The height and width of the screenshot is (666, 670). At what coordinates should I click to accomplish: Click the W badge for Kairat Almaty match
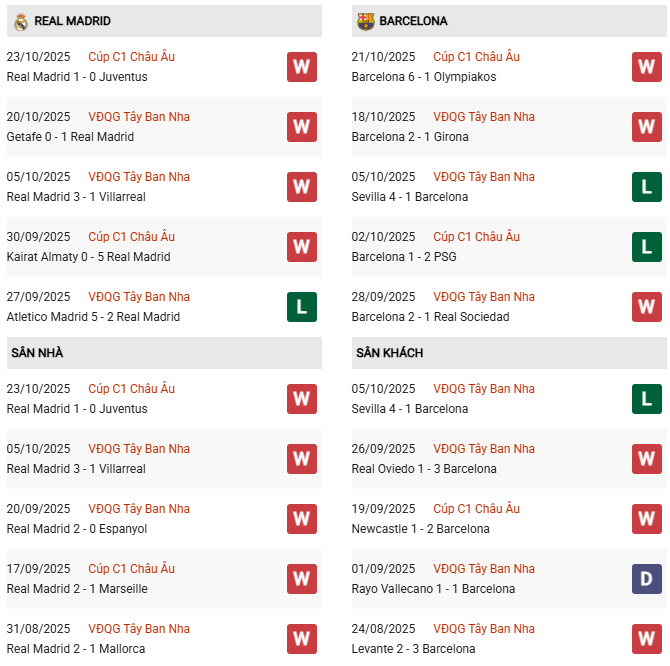click(x=302, y=247)
